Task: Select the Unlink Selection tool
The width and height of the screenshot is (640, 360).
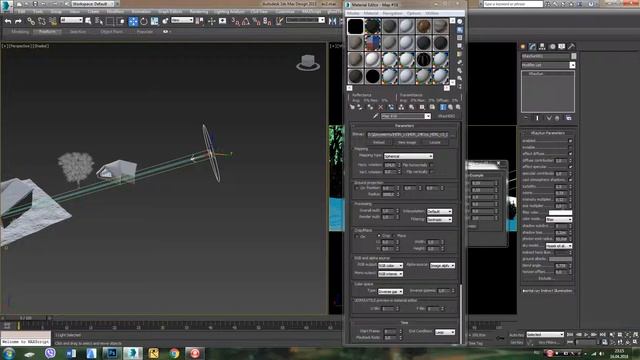Action: click(42, 21)
